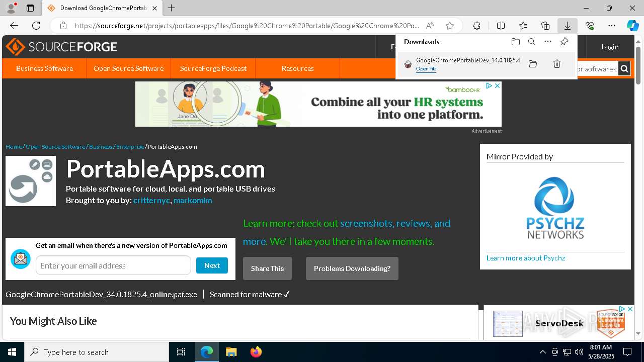Screen dimensions: 644x362
Task: Open the Copilot sidebar icon
Action: coord(632,26)
